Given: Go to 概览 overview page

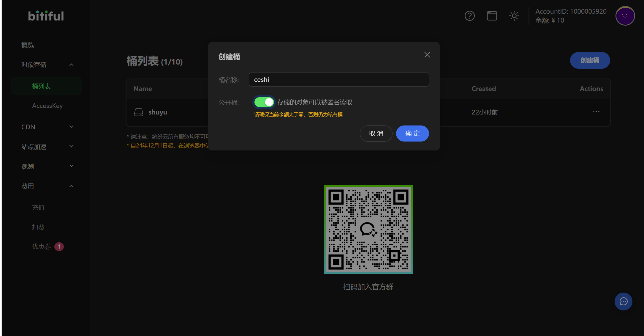Looking at the screenshot, I should pyautogui.click(x=28, y=45).
